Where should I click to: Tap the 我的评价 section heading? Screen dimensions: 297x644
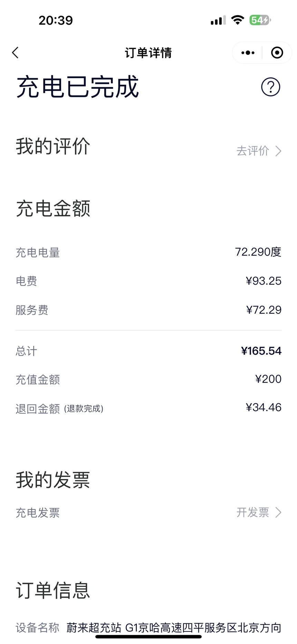(53, 146)
